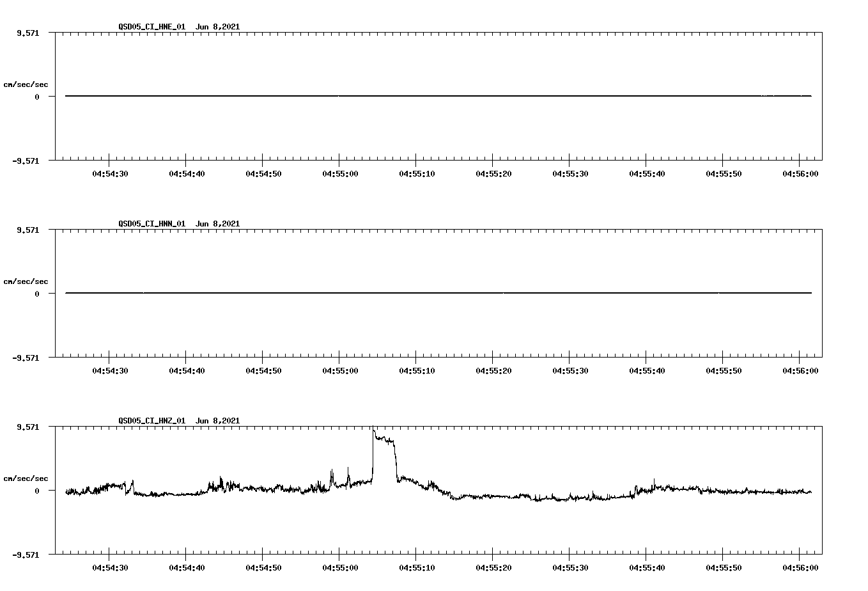Click the 9.571 top axis value of HNE plot

27,33
